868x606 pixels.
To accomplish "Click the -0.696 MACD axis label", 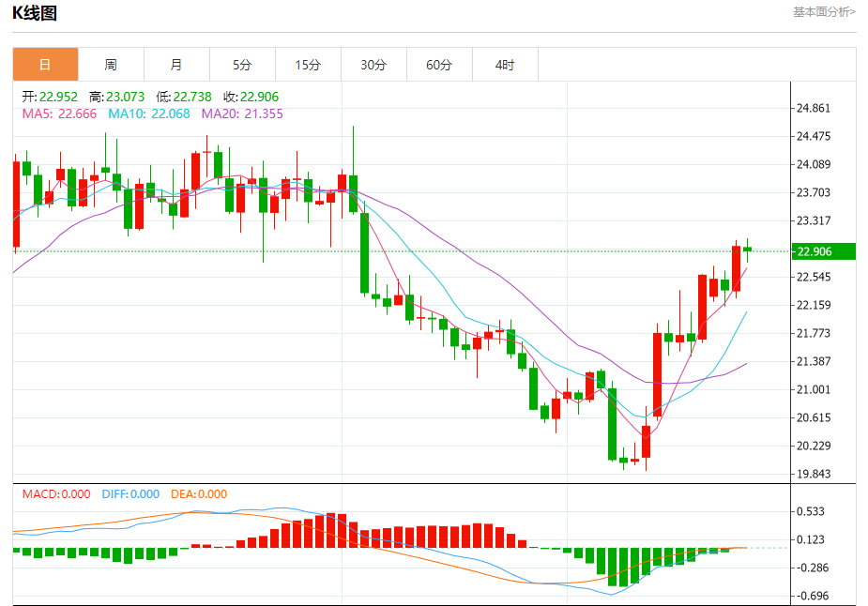I will [811, 596].
